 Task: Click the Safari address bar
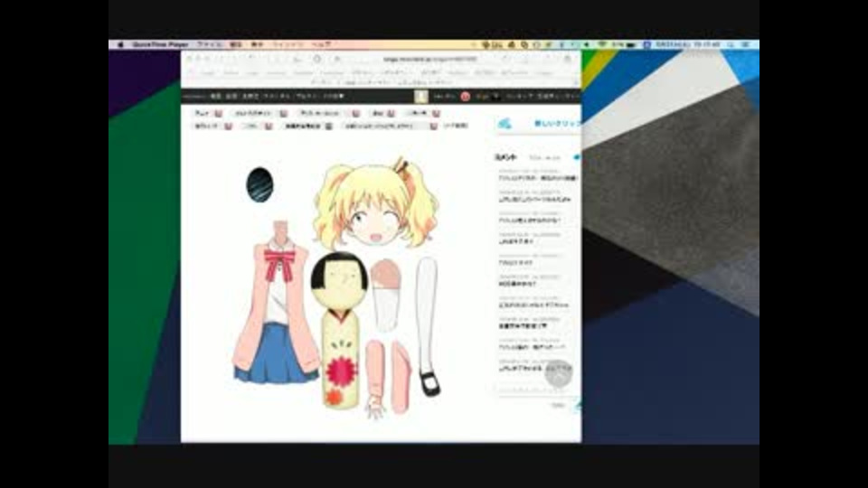[x=429, y=60]
